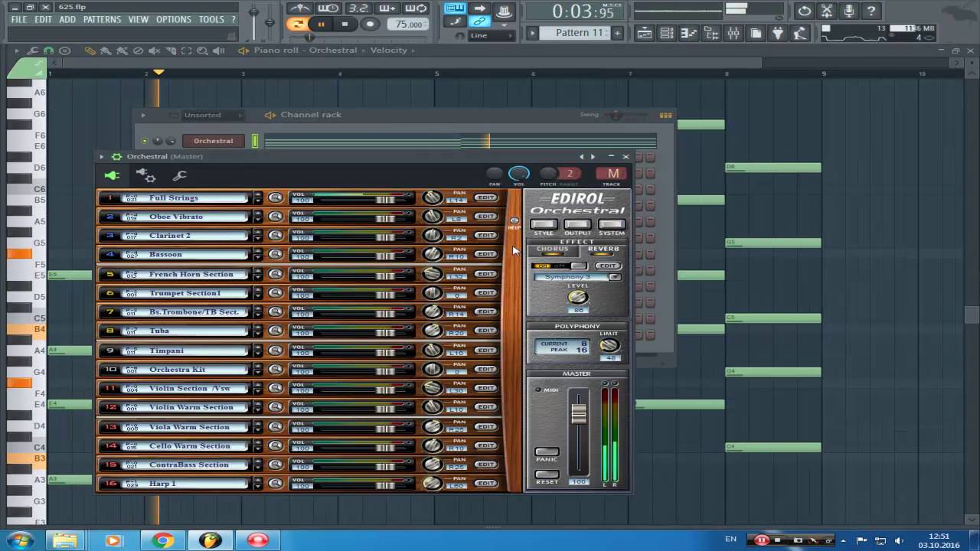This screenshot has width=980, height=551.
Task: Toggle the CHORUS effect button
Action: (x=552, y=249)
